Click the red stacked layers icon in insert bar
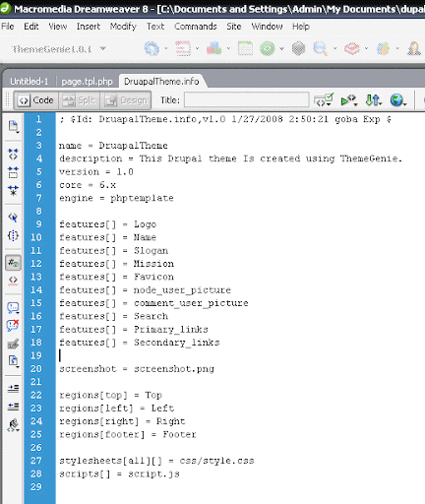This screenshot has width=425, height=504. (x=351, y=48)
